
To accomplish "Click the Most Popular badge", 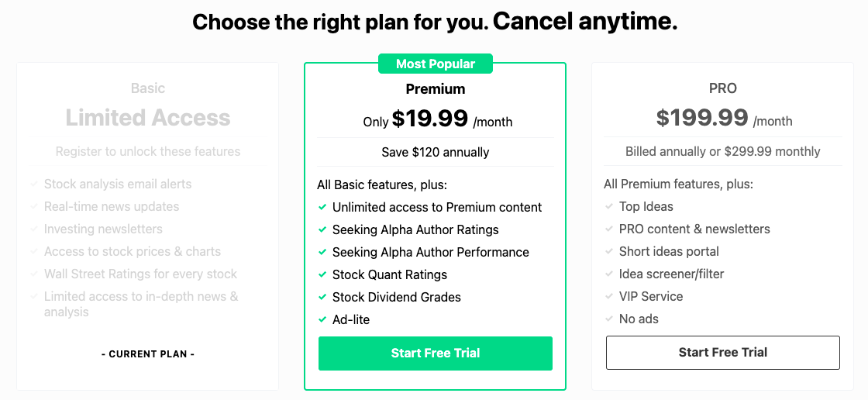I will (x=436, y=64).
